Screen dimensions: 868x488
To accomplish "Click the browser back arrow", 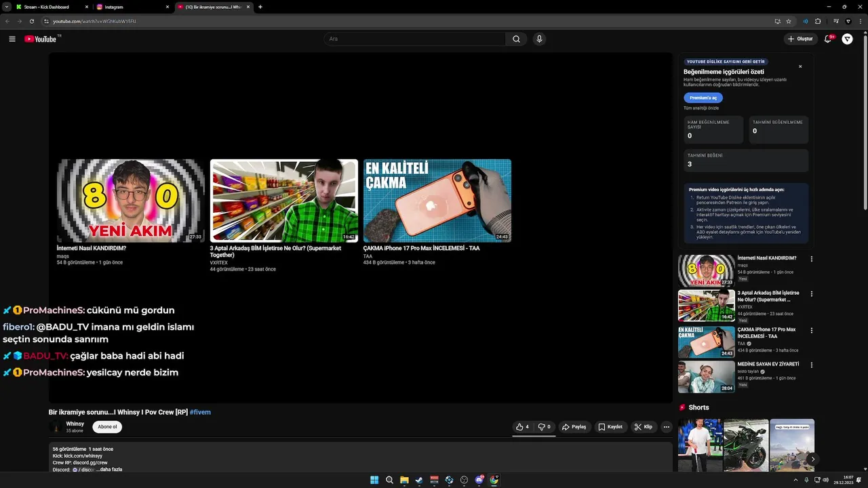I will [x=7, y=21].
